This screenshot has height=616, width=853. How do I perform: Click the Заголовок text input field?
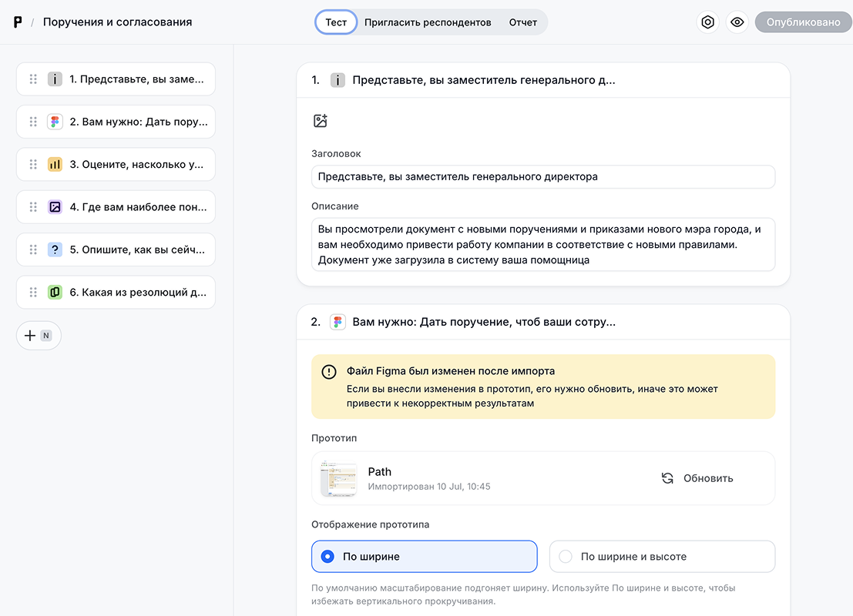point(542,176)
